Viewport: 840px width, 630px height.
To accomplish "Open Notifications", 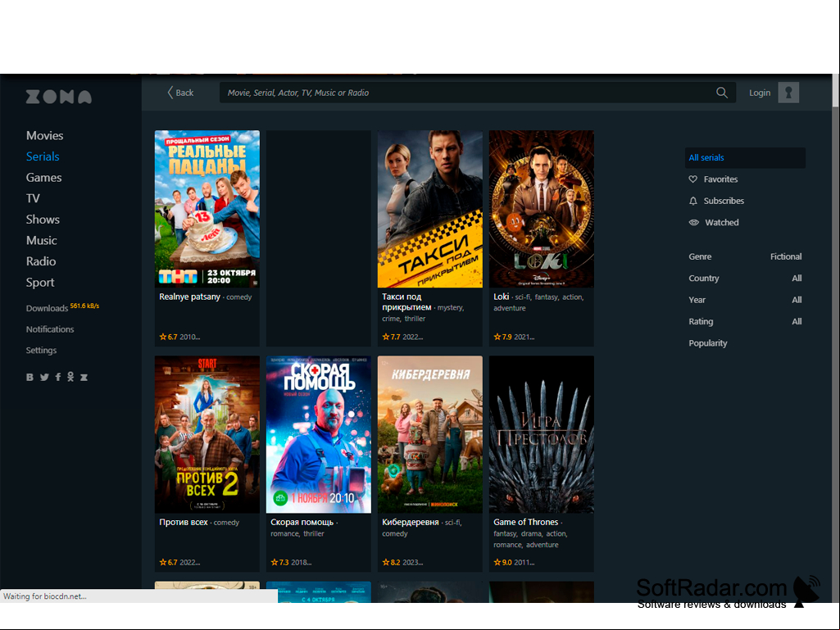I will (x=50, y=329).
